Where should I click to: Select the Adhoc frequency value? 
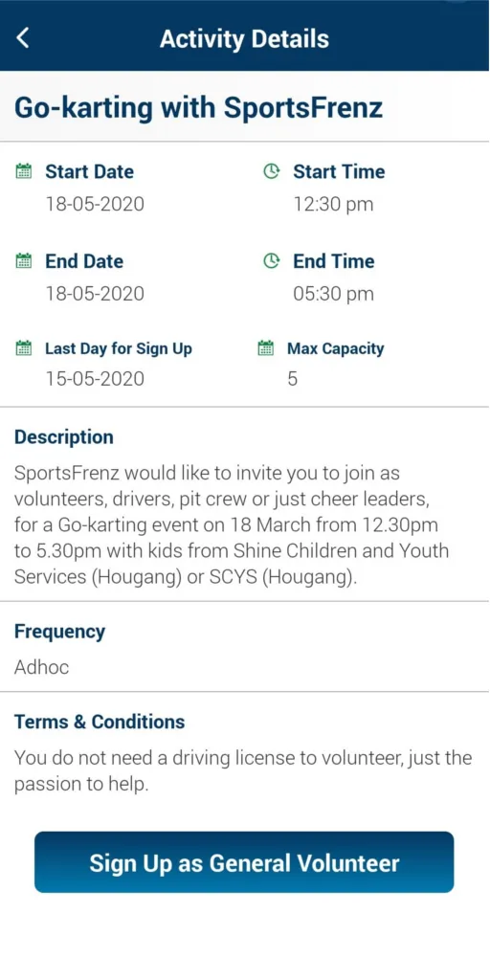[41, 667]
